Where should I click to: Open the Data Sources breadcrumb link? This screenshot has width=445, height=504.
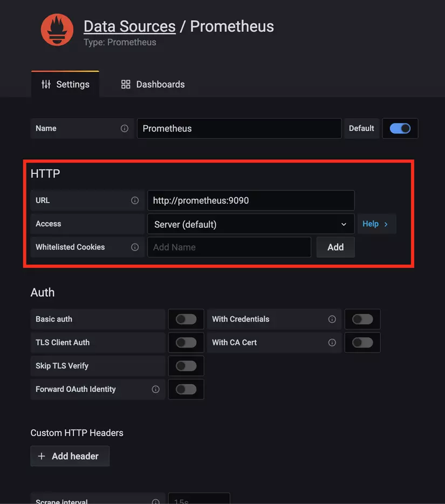coord(129,26)
